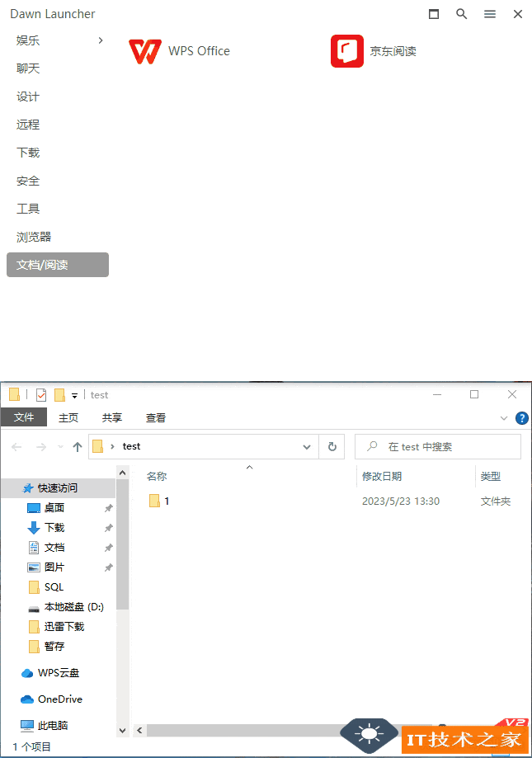Open customize quick access toolbar dropdown

click(x=74, y=396)
